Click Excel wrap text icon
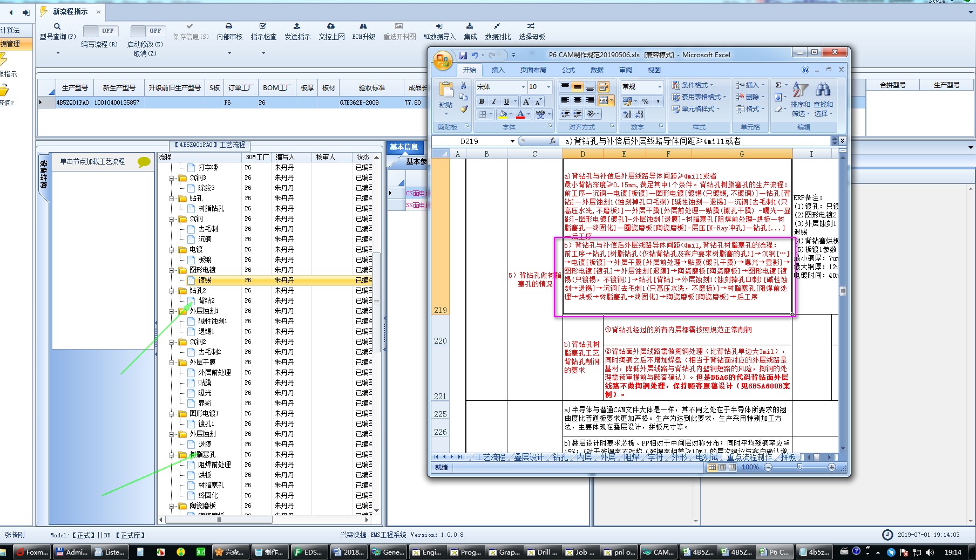976x560 pixels. [x=604, y=87]
